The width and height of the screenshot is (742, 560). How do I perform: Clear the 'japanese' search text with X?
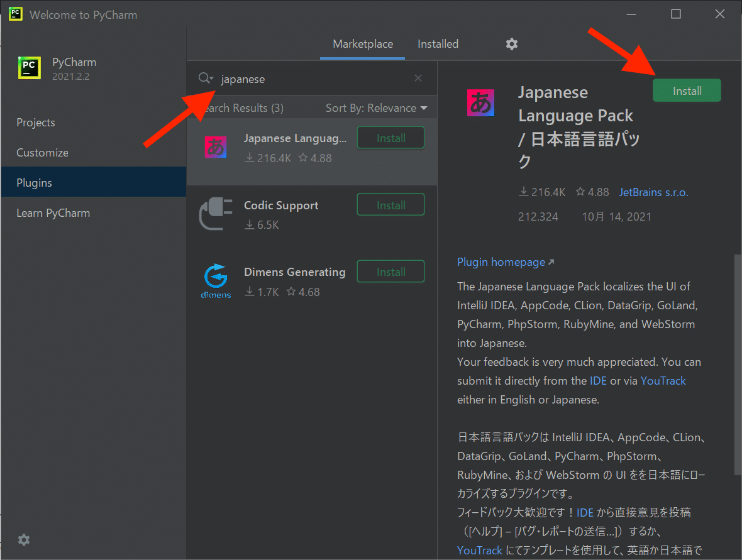tap(418, 78)
